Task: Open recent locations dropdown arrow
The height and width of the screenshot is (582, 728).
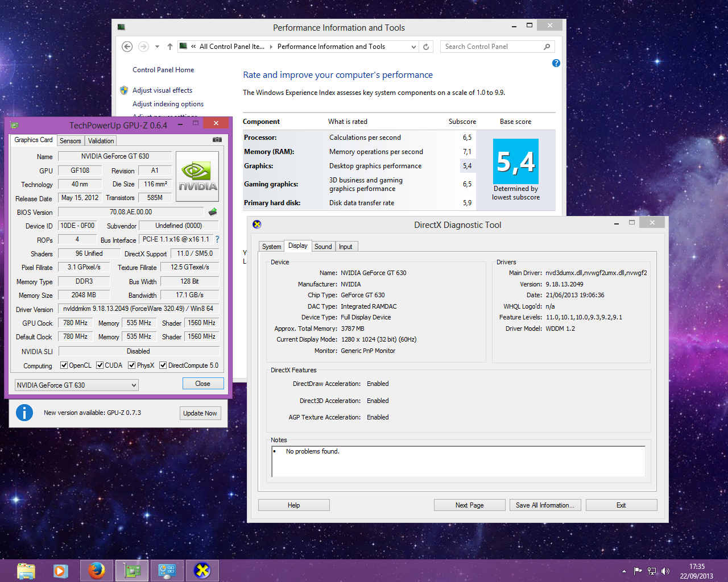Action: [x=157, y=47]
